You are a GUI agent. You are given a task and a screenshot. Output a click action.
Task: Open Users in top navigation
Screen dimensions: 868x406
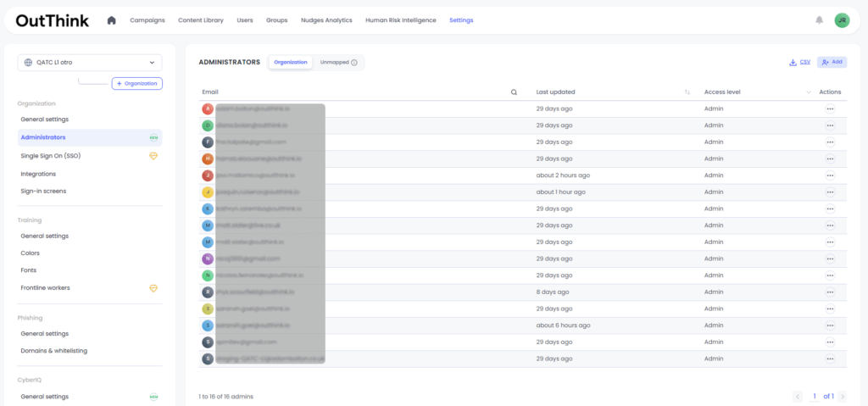(x=245, y=20)
